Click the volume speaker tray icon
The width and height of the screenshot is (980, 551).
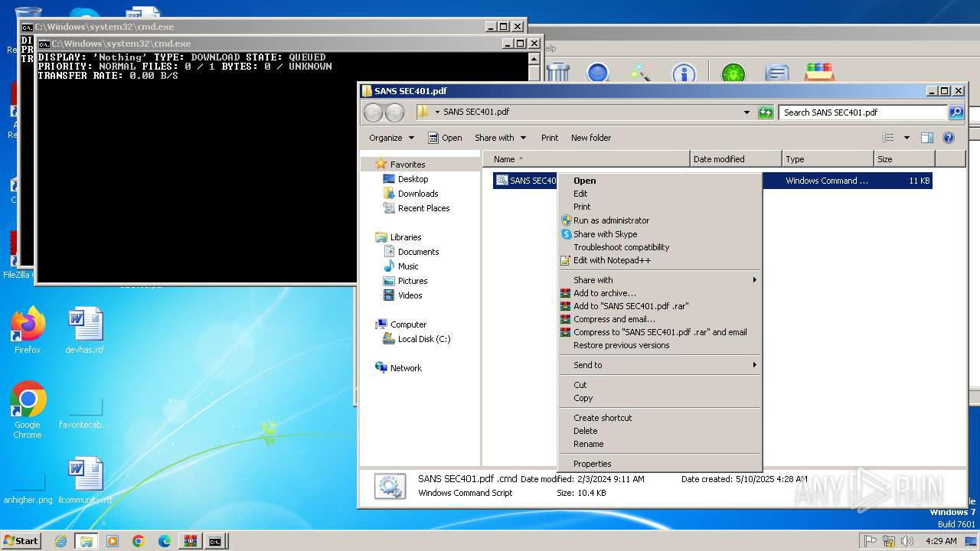coord(907,541)
